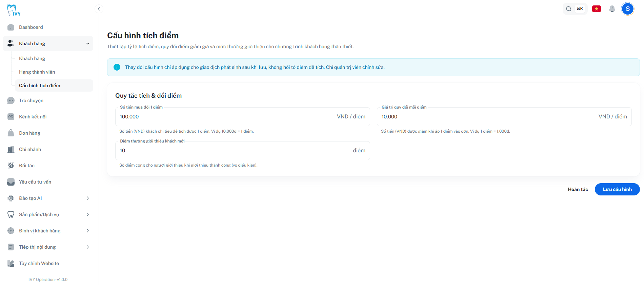Open the user avatar S menu
This screenshot has width=644, height=285.
tap(628, 9)
